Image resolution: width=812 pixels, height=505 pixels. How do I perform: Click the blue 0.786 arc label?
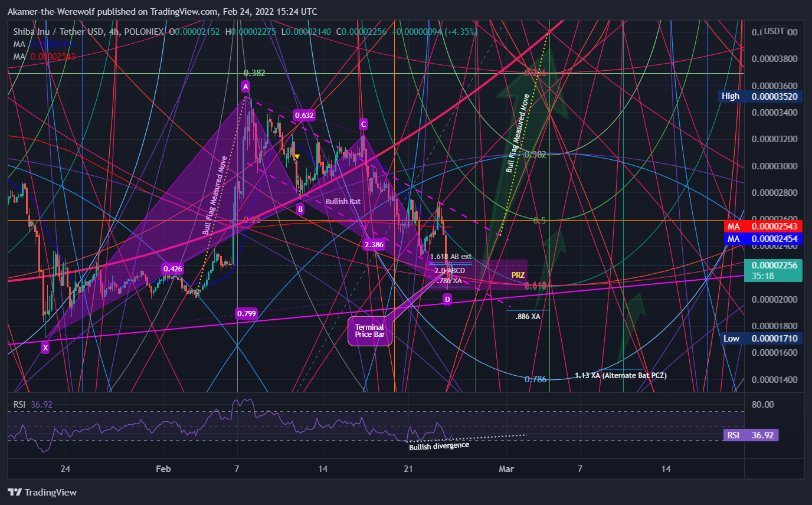[535, 379]
